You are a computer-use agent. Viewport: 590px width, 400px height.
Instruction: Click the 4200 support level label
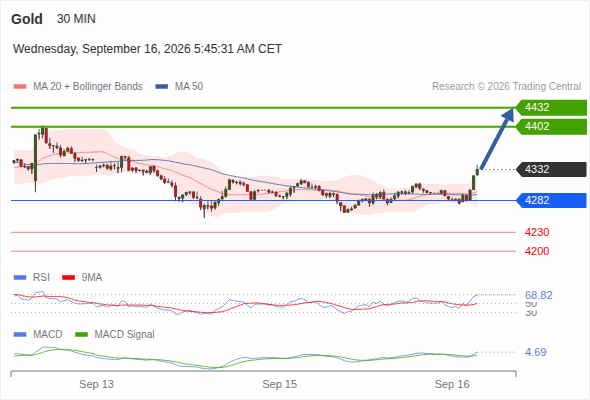pos(537,251)
